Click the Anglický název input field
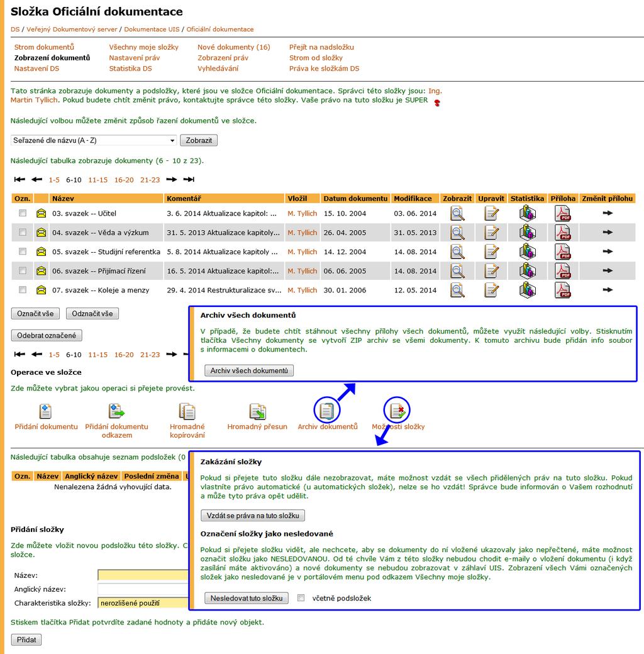 [143, 589]
